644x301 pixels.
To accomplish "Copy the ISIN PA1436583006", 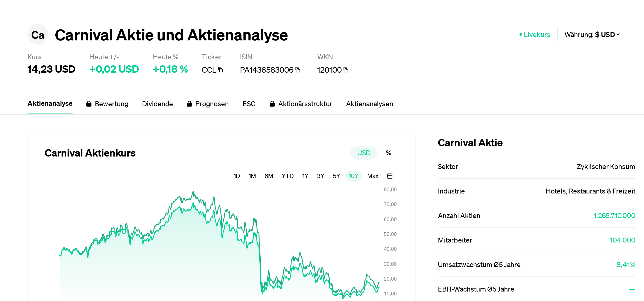I will [x=298, y=70].
